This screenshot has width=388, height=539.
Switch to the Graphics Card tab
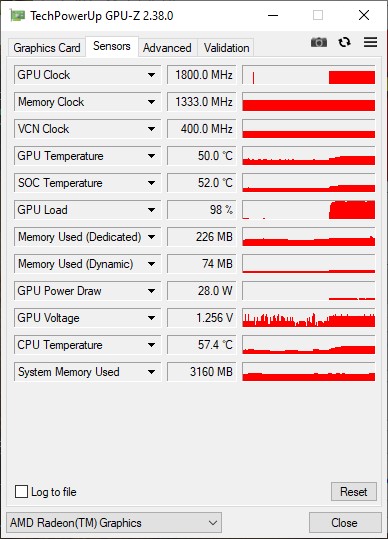[x=47, y=48]
